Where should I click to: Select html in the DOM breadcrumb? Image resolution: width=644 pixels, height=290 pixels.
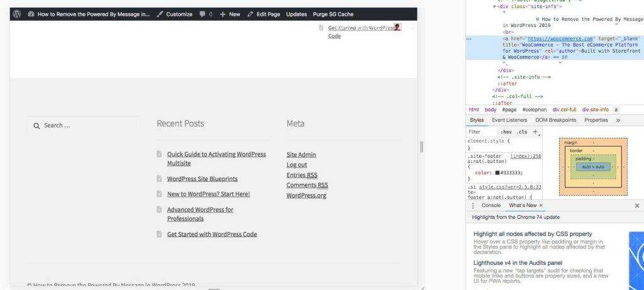pos(474,109)
